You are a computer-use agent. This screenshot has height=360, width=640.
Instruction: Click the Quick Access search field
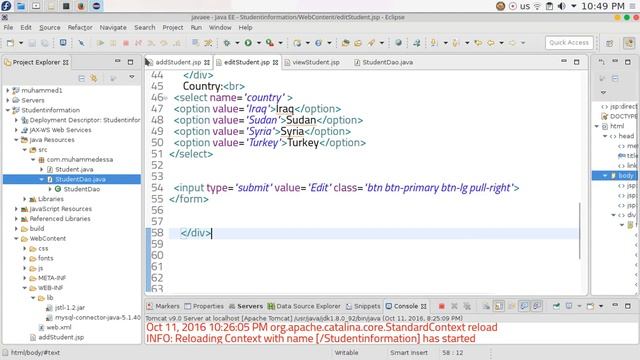coord(569,42)
